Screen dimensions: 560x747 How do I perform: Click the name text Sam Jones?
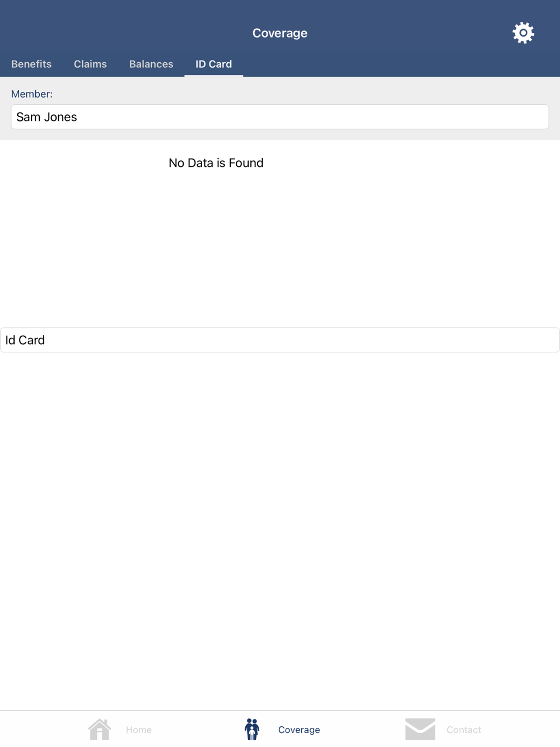[x=46, y=117]
